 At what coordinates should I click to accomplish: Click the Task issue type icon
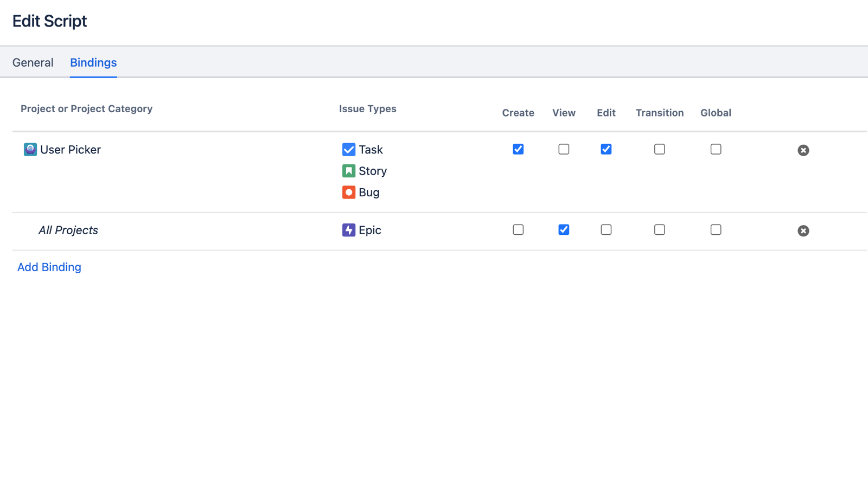pyautogui.click(x=349, y=150)
